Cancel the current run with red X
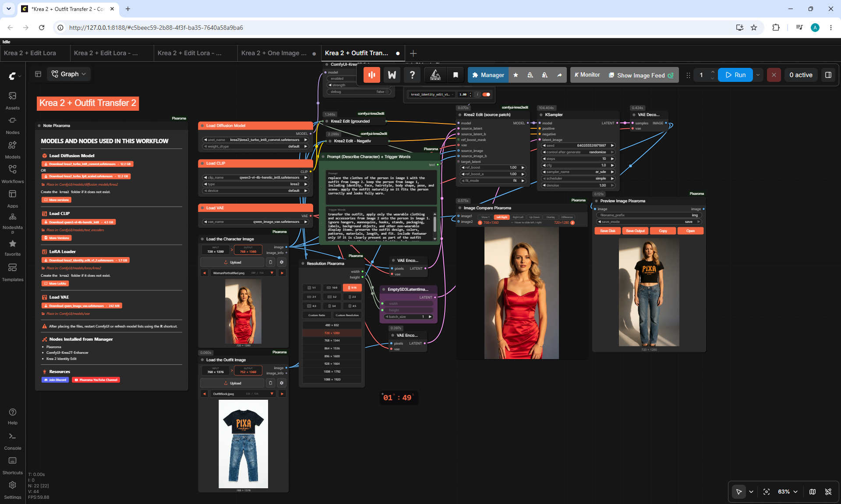Screen dimensions: 841x504 coord(774,75)
